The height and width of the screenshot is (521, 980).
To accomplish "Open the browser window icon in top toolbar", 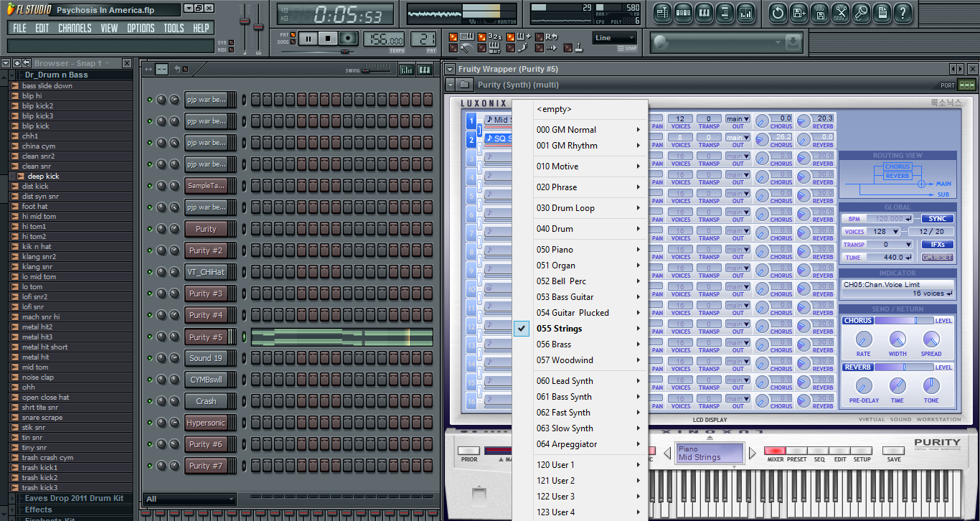I will click(x=725, y=12).
